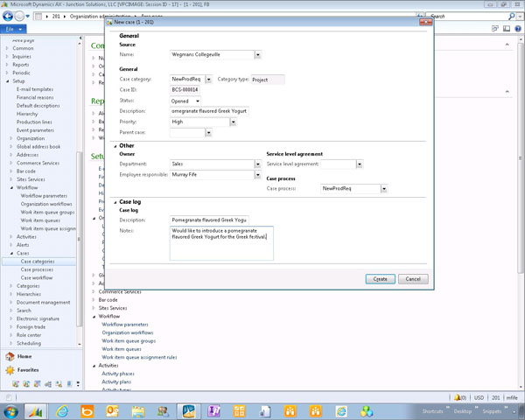
Task: Select Periodic in navigation pane
Action: (x=21, y=73)
